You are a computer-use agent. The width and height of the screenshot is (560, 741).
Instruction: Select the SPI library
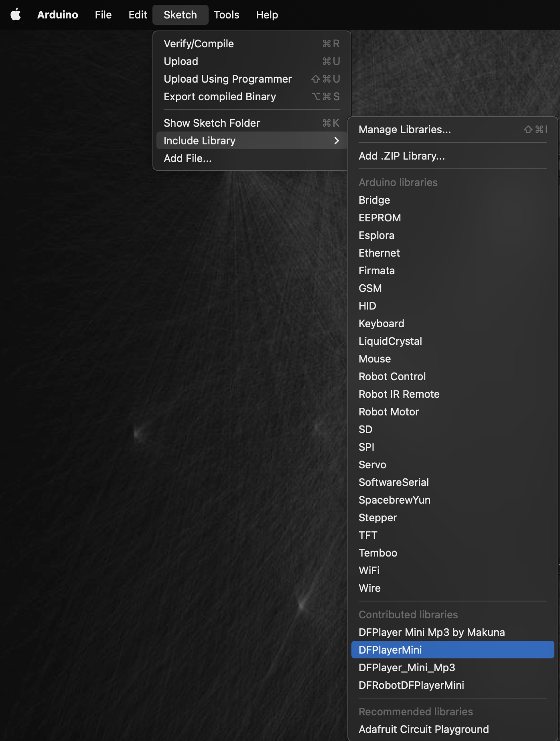452,447
